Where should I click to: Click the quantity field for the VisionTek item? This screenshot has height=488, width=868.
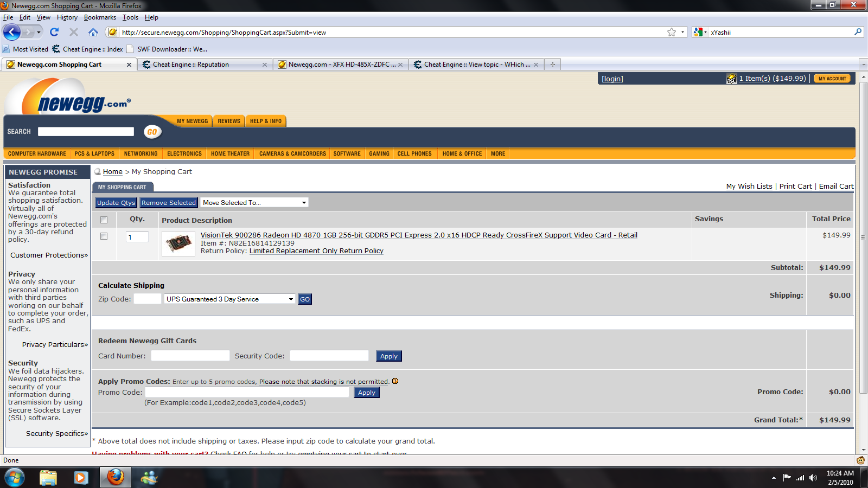pos(137,237)
